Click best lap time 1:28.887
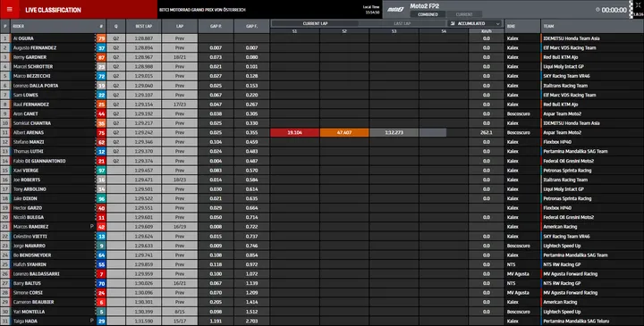Screen dimensions: 644x326 click(144, 38)
